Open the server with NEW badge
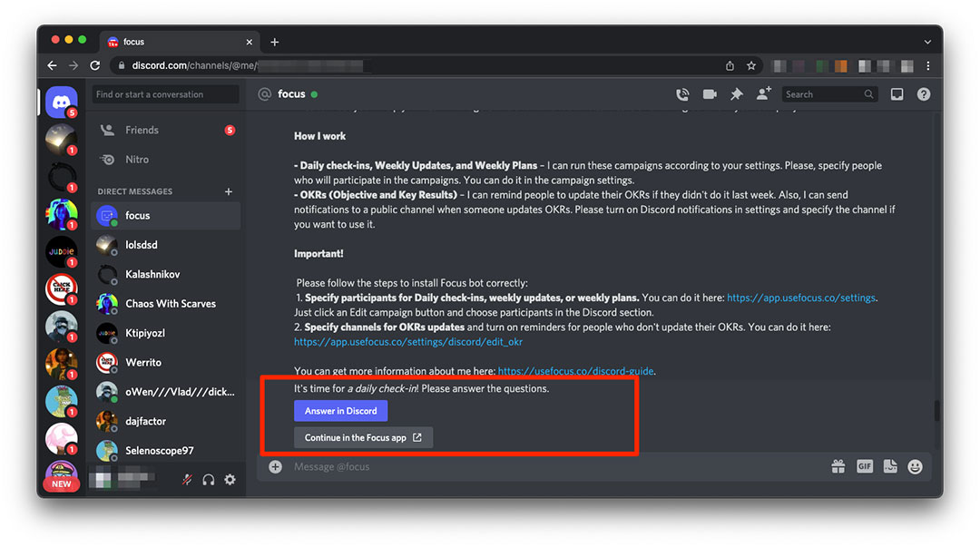This screenshot has width=980, height=547. click(62, 475)
